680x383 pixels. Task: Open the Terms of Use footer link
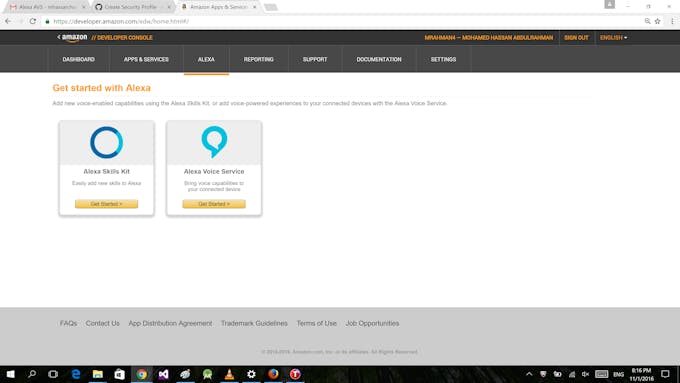tap(317, 323)
